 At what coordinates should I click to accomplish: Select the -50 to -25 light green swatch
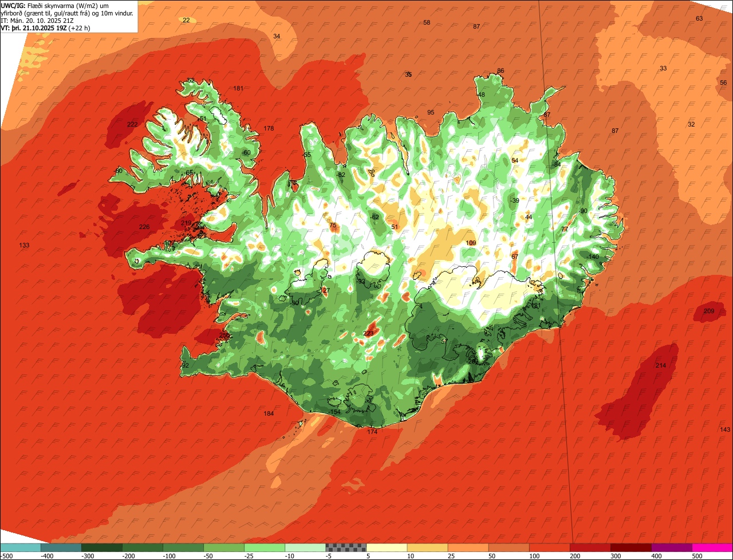[223, 547]
